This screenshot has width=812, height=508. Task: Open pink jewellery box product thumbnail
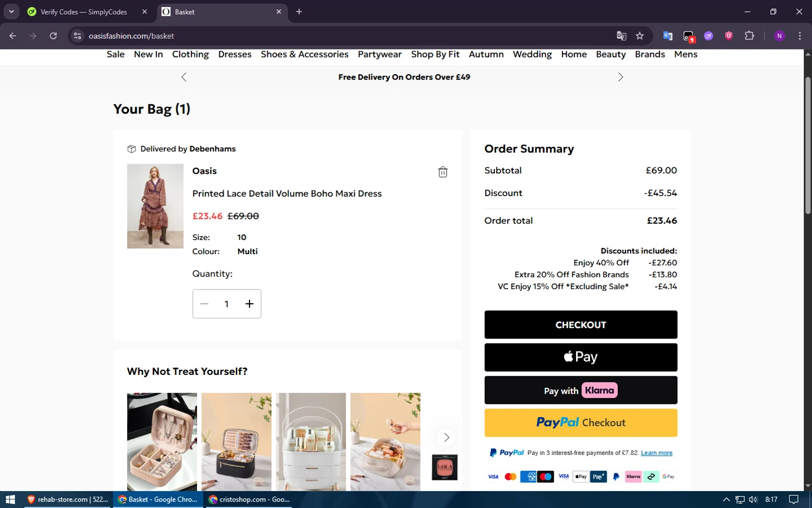click(162, 441)
